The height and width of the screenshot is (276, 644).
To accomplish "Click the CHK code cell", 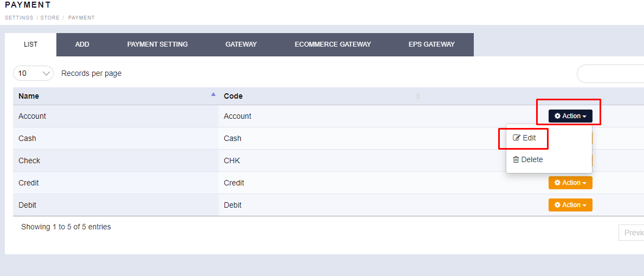I will (232, 161).
